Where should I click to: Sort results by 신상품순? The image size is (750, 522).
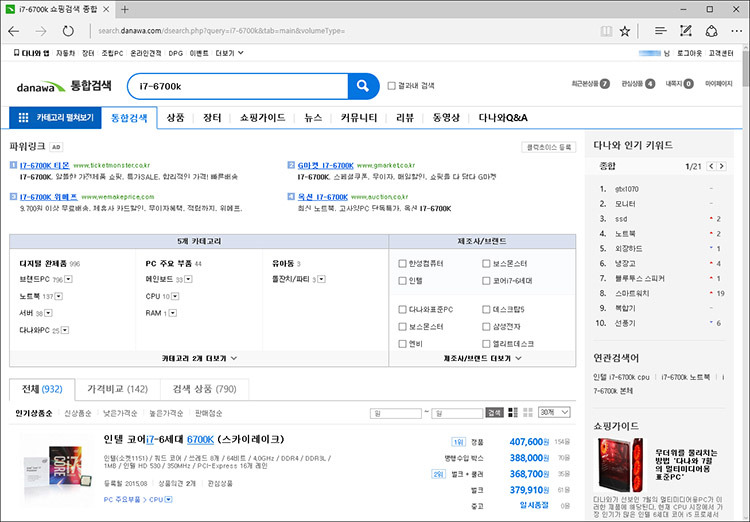click(77, 413)
